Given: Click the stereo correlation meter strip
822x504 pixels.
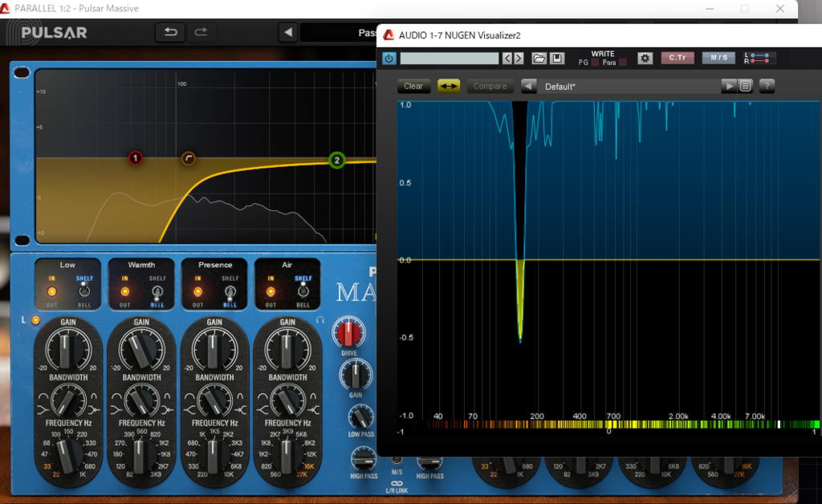Looking at the screenshot, I should (x=608, y=425).
